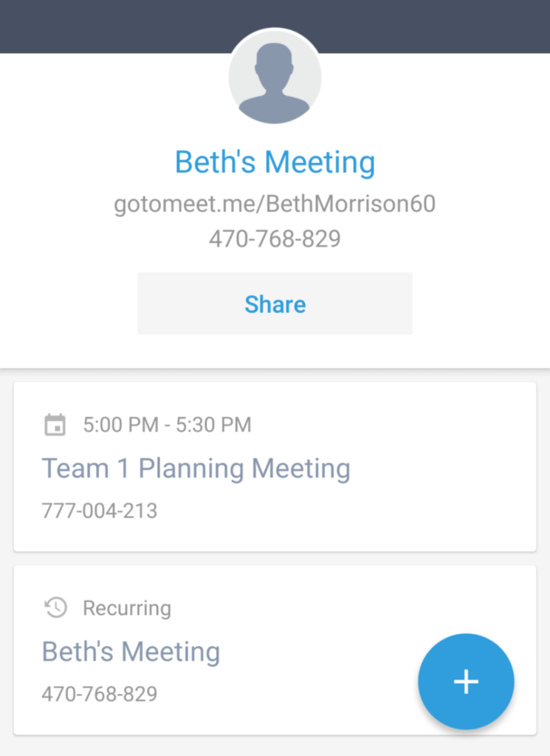Click the gray background below meeting cards
The height and width of the screenshot is (756, 550).
pyautogui.click(x=275, y=746)
